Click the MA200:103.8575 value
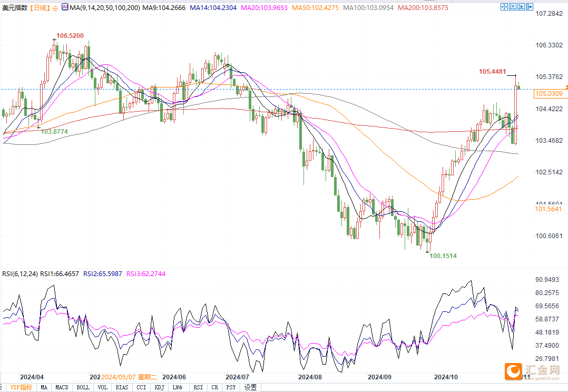 423,7
